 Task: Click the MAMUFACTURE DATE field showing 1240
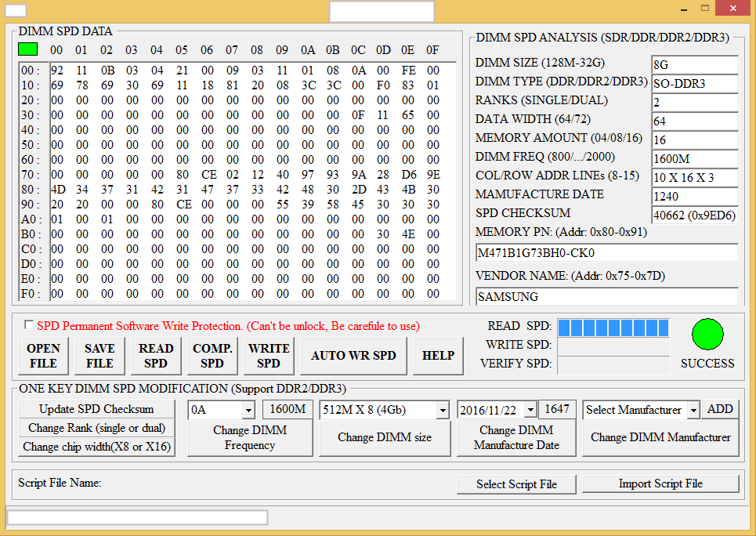[x=695, y=197]
